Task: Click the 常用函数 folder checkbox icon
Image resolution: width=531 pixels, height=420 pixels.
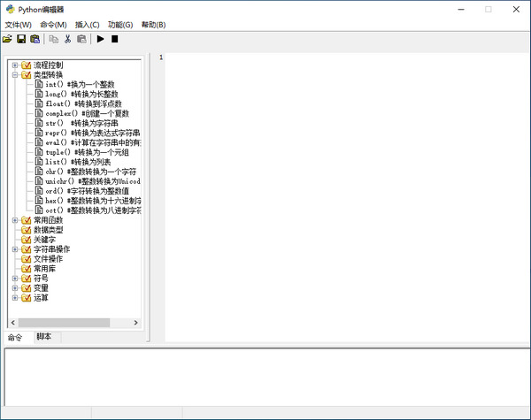Action: [26, 220]
